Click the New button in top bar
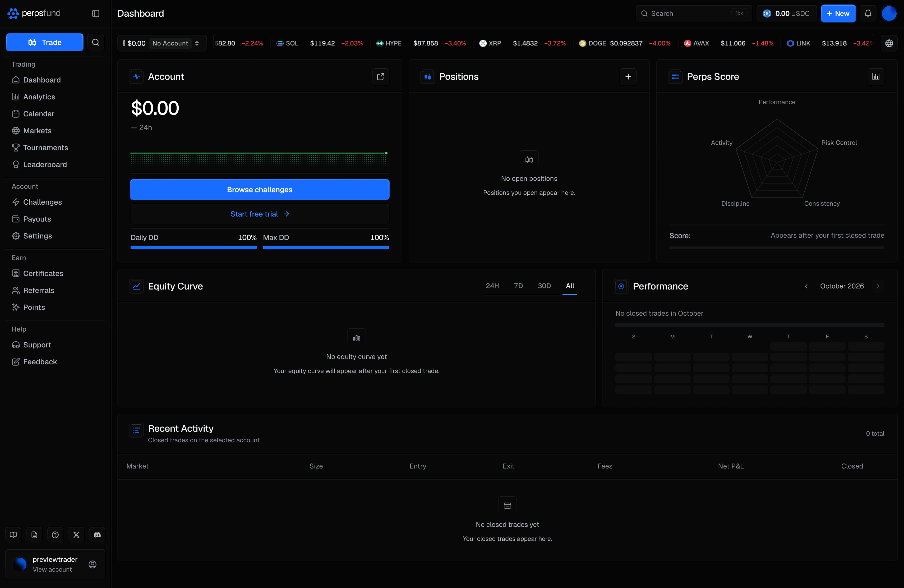The image size is (904, 588). [838, 14]
